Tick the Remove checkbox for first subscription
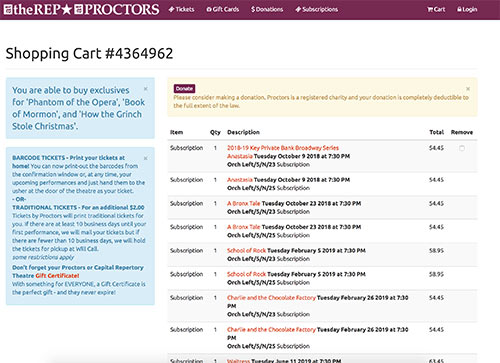500x363 pixels. 462,148
